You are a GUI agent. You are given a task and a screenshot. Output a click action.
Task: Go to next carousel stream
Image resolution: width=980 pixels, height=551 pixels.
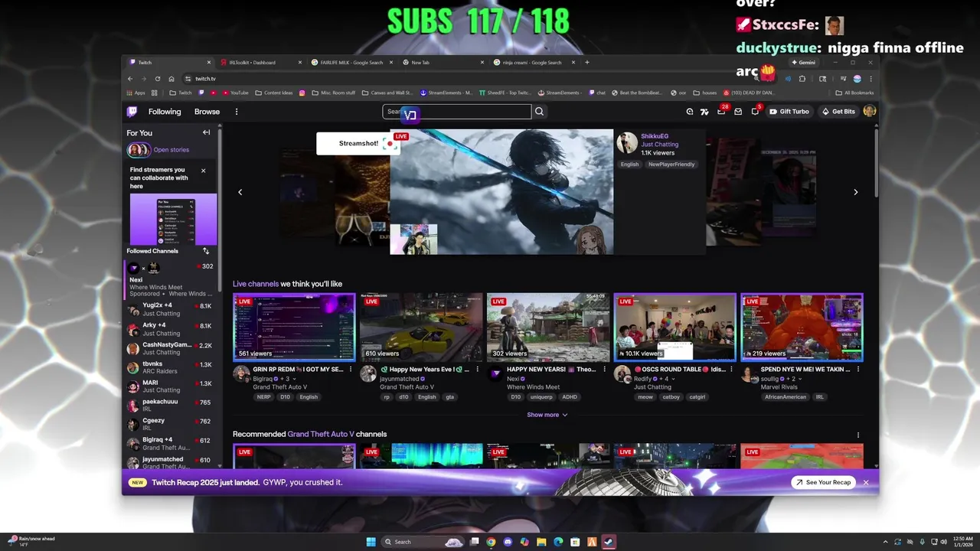pos(855,192)
